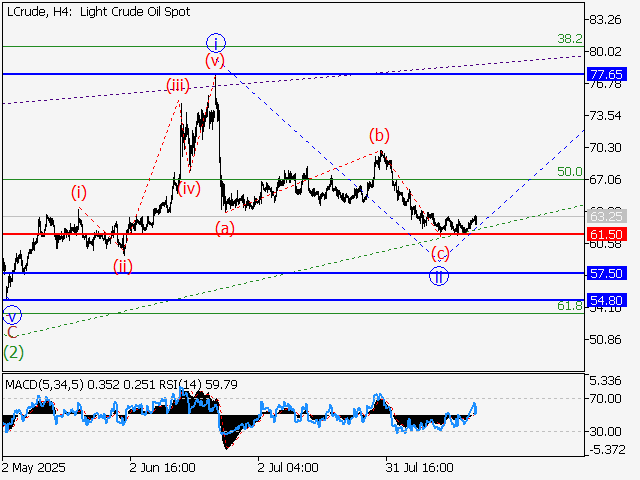Click the red (a) corrective wave label

[226, 229]
